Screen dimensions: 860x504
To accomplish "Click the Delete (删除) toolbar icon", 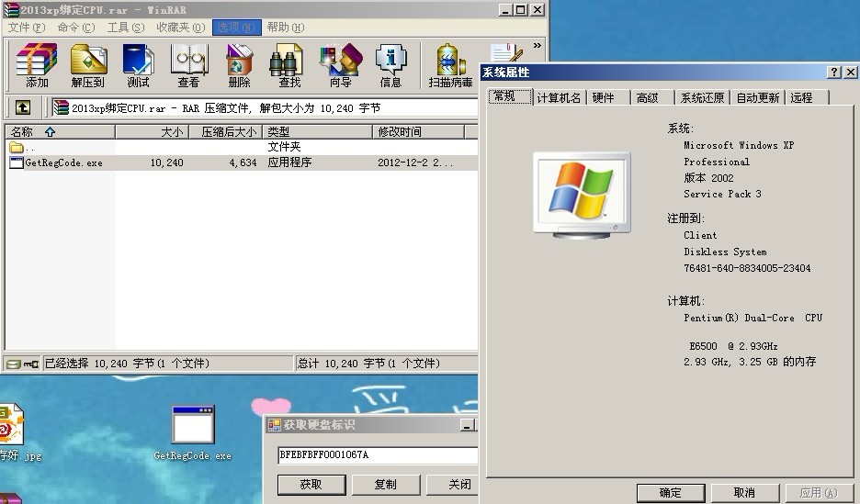I will pos(239,66).
